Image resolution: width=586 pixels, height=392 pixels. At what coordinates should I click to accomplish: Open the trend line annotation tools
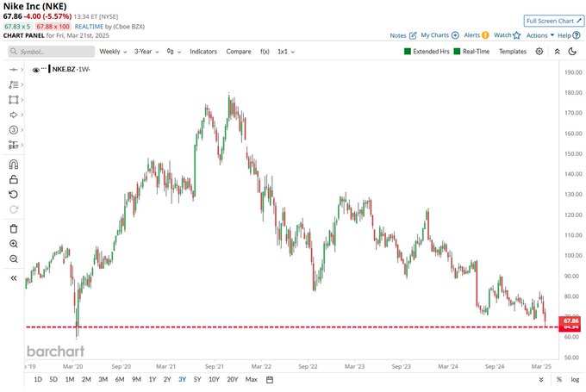coord(14,84)
